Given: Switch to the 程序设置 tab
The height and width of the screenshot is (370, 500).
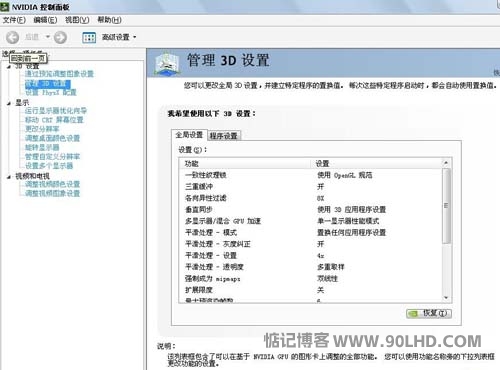Looking at the screenshot, I should tap(223, 136).
